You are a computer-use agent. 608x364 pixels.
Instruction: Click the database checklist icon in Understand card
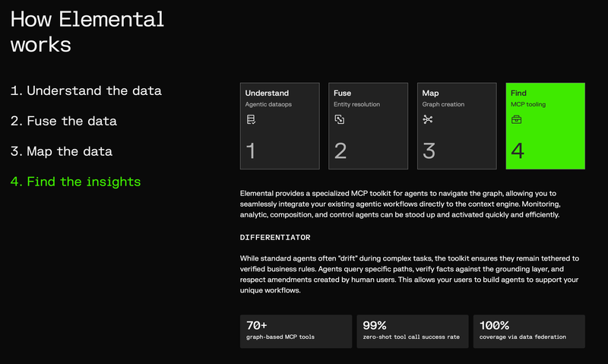click(251, 119)
